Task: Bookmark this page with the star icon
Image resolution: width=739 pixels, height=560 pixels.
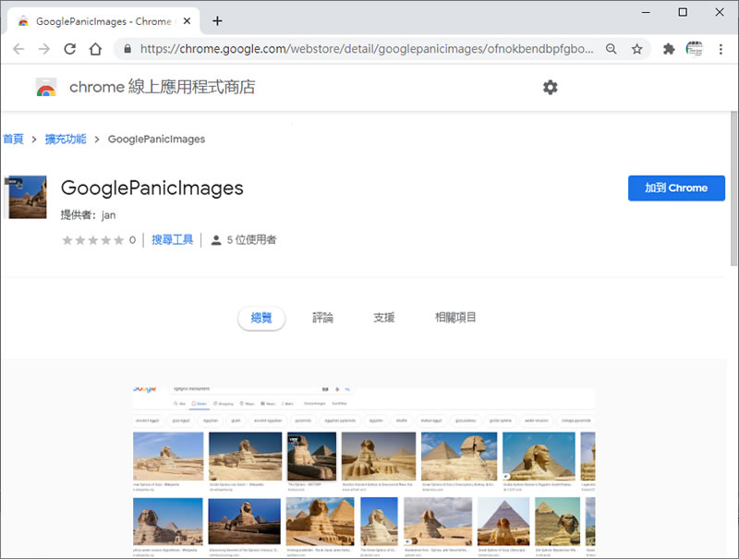Action: (636, 49)
